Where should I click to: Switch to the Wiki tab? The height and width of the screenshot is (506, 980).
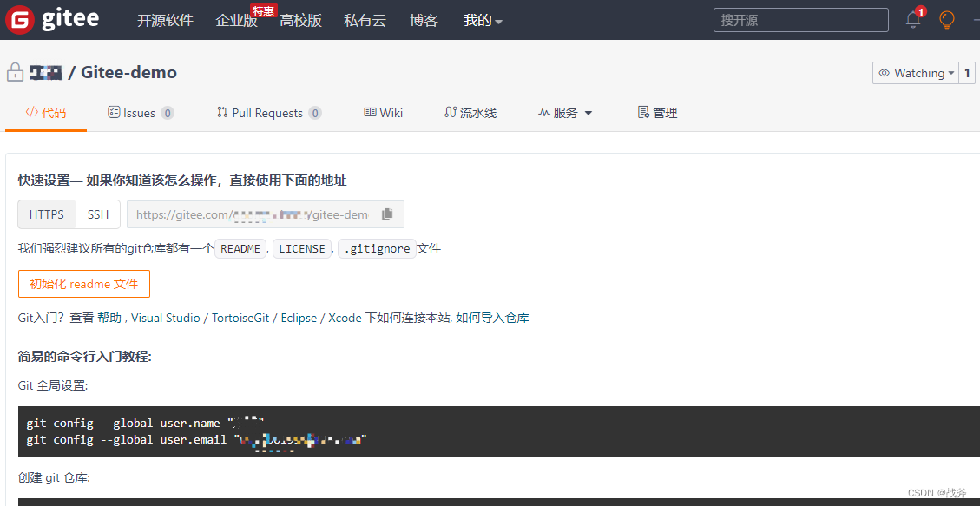coord(383,113)
